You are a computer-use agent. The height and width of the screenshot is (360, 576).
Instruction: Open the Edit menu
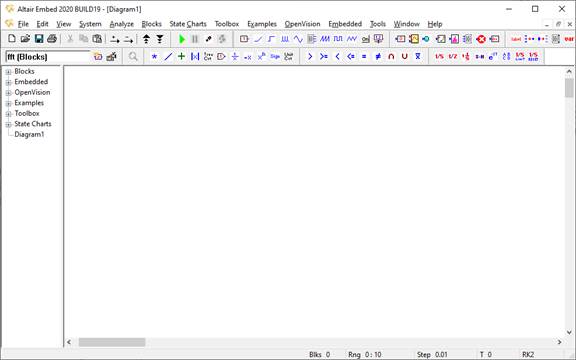pyautogui.click(x=42, y=24)
